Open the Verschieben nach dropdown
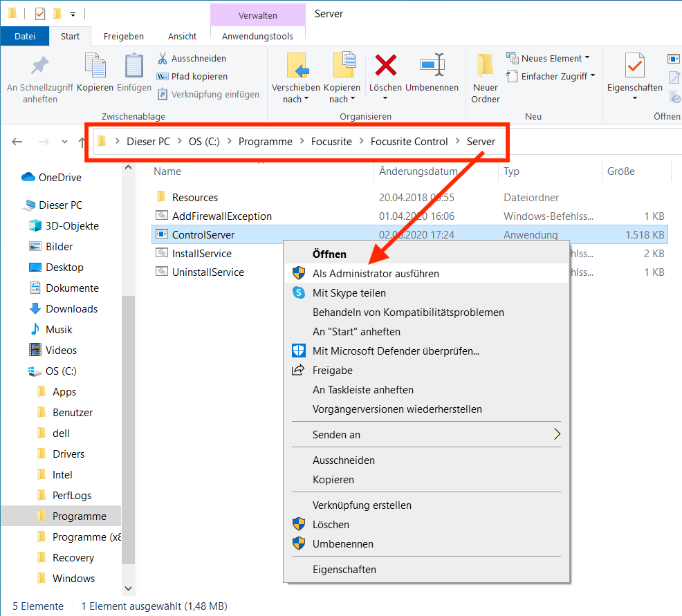The width and height of the screenshot is (682, 616). tap(296, 99)
